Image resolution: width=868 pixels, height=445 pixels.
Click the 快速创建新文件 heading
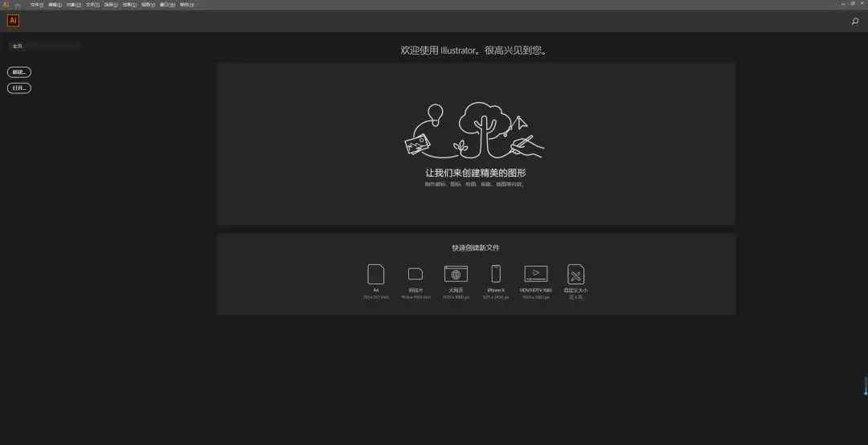[x=476, y=248]
